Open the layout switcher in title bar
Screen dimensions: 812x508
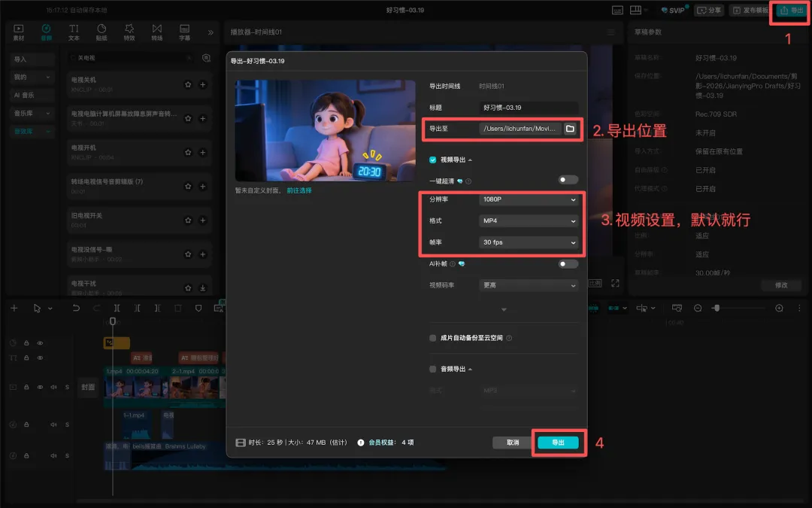[638, 11]
